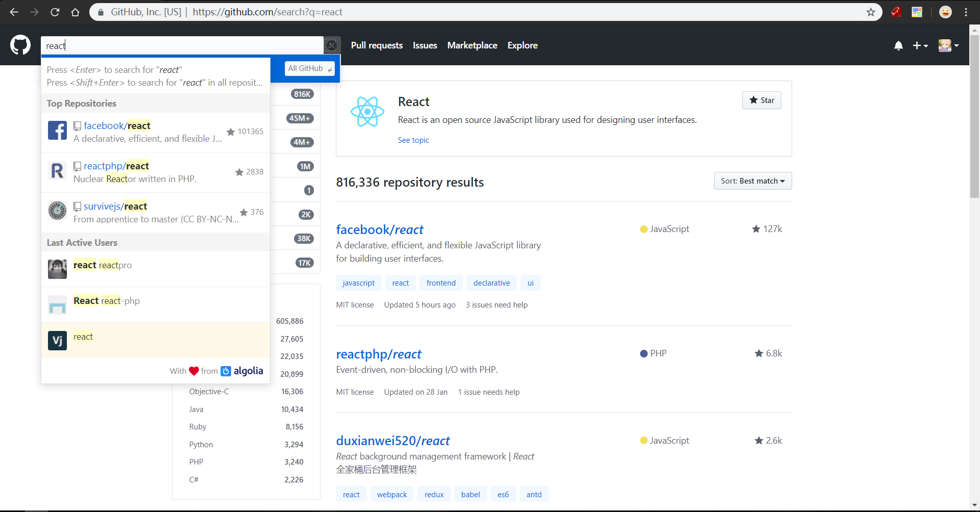Click the react-php user avatar
The height and width of the screenshot is (512, 980).
pyautogui.click(x=57, y=305)
